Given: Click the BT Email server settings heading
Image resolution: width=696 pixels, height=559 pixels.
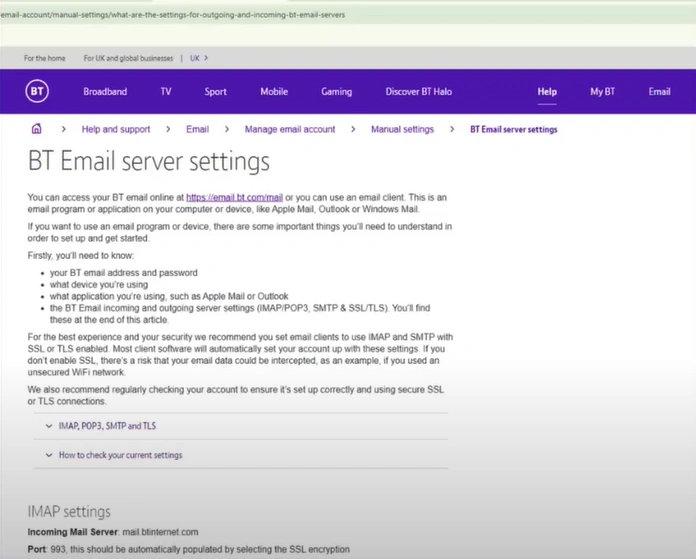Looking at the screenshot, I should point(149,161).
